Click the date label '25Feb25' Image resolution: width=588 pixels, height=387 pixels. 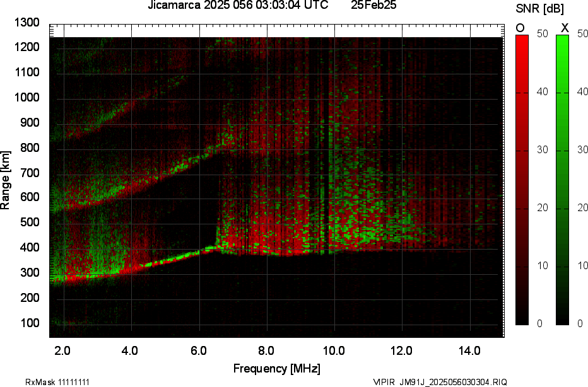373,5
